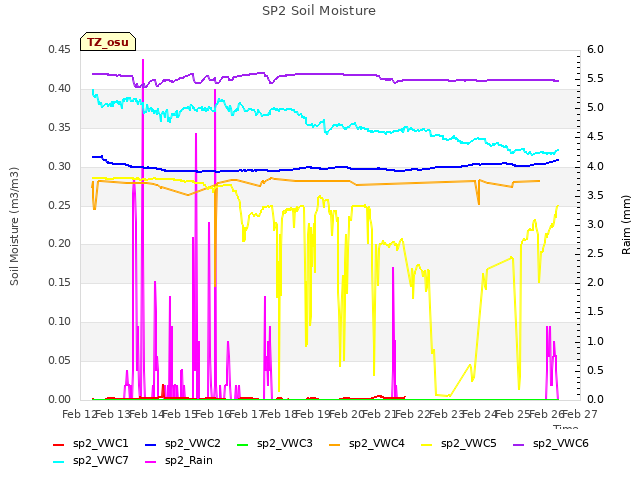Click the 0.15 left axis value
The image size is (640, 480).
pos(60,282)
